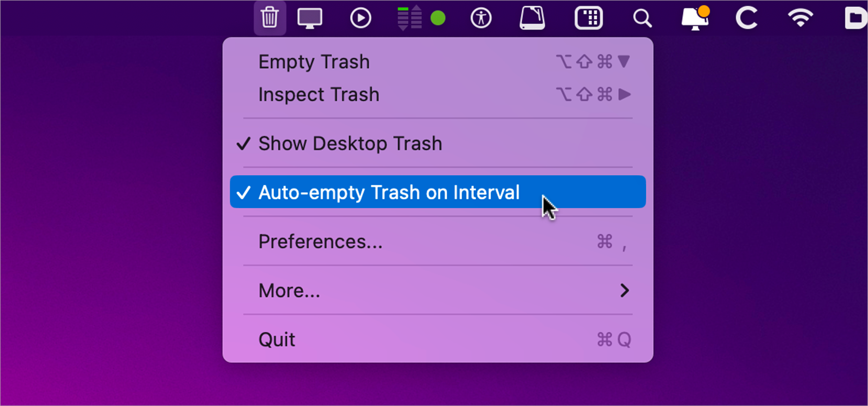This screenshot has width=868, height=406.
Task: Open the Wi-Fi menu bar icon
Action: pyautogui.click(x=800, y=18)
